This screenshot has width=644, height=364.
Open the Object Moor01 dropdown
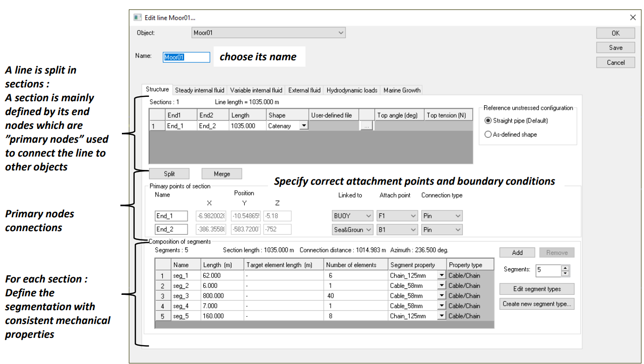268,33
